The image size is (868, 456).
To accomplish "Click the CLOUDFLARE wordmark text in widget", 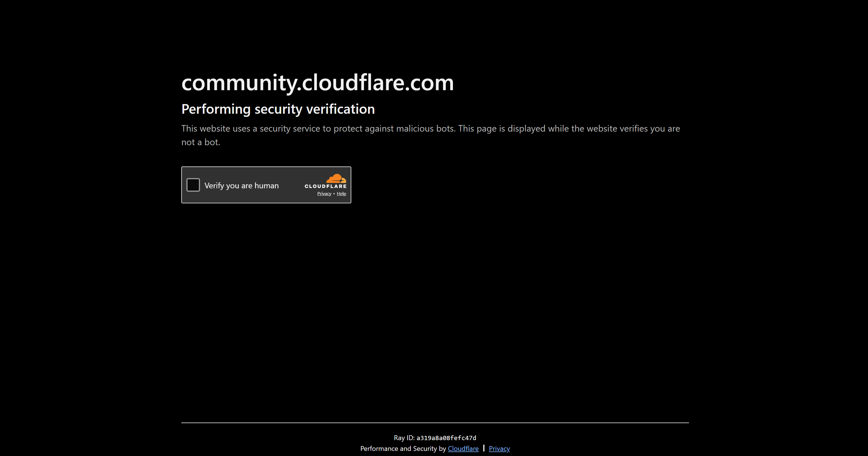I will [326, 186].
